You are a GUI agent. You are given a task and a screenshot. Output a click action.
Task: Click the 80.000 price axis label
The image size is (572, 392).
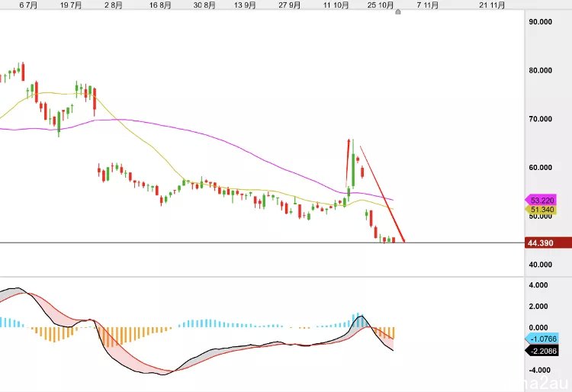tap(540, 70)
